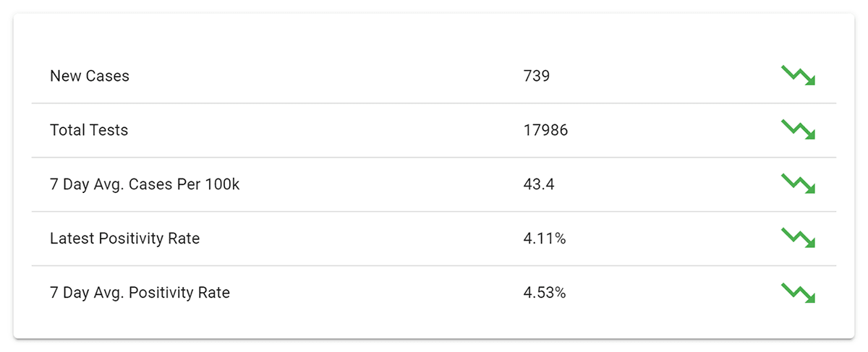This screenshot has height=352, width=868.
Task: Click the 7 Day Avg. Cases Per 100k label
Action: point(145,184)
